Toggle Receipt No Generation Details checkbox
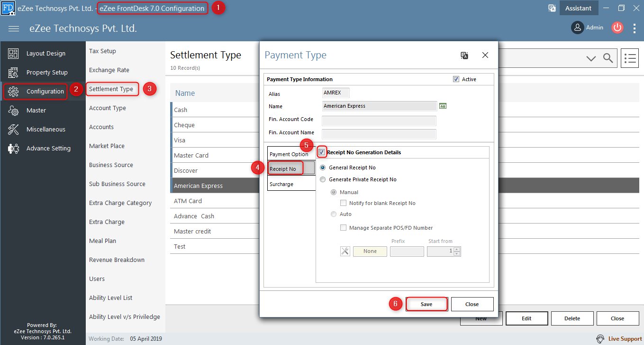The height and width of the screenshot is (345, 644). point(322,152)
